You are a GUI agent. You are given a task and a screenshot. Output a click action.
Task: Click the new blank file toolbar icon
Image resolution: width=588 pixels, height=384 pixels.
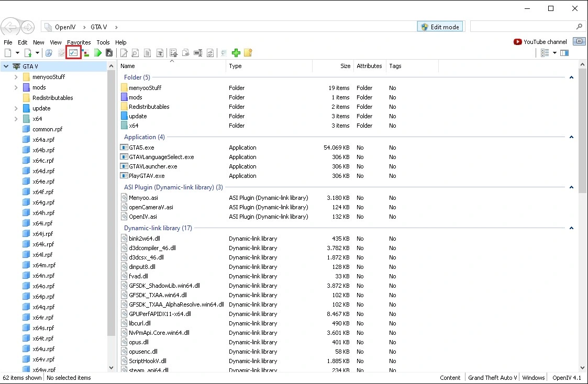pyautogui.click(x=8, y=53)
